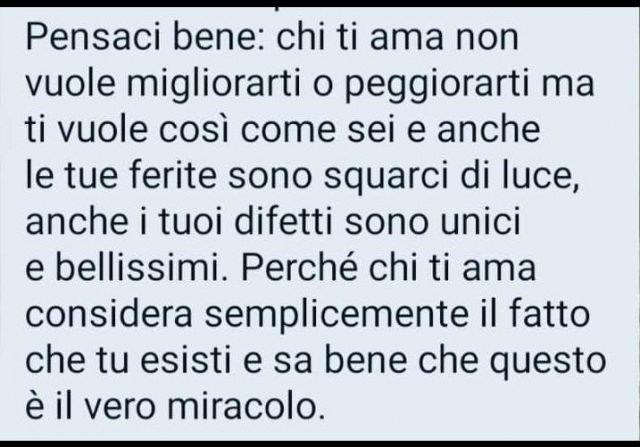Click the word "semplicemente"
Viewport: 640px width, 447px height.
[x=336, y=317]
